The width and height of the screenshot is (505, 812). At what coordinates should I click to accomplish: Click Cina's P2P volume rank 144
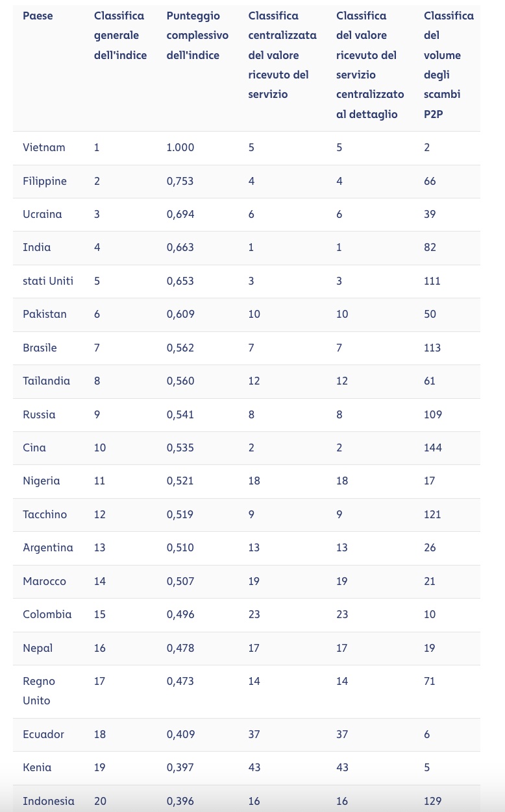[x=432, y=448]
